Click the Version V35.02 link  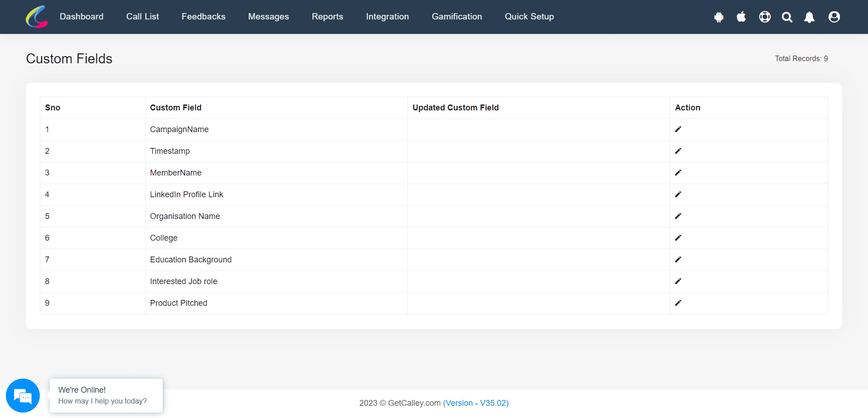pos(476,403)
